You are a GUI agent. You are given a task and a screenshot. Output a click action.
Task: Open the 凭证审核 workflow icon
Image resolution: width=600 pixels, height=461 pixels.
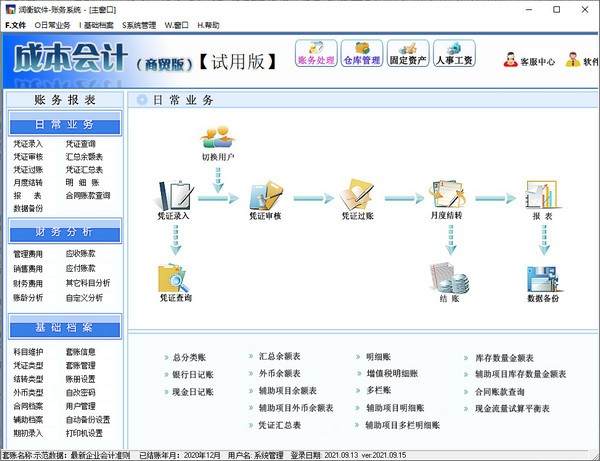click(266, 195)
